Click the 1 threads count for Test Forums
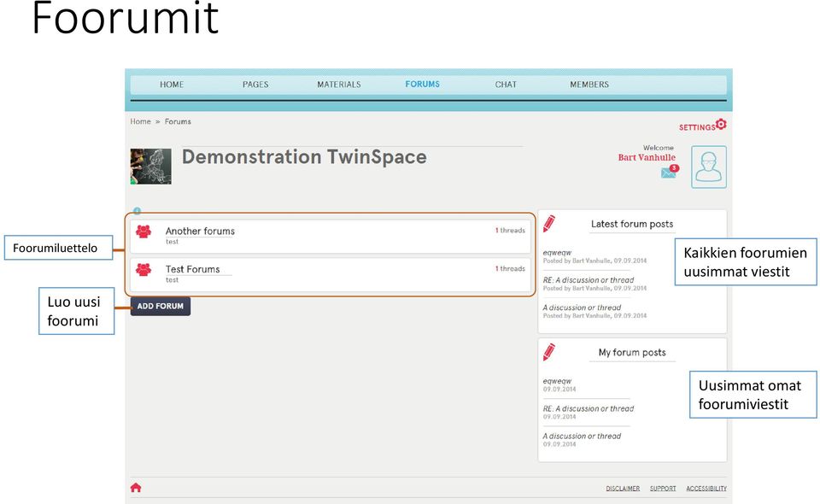820x504 pixels. click(x=510, y=269)
